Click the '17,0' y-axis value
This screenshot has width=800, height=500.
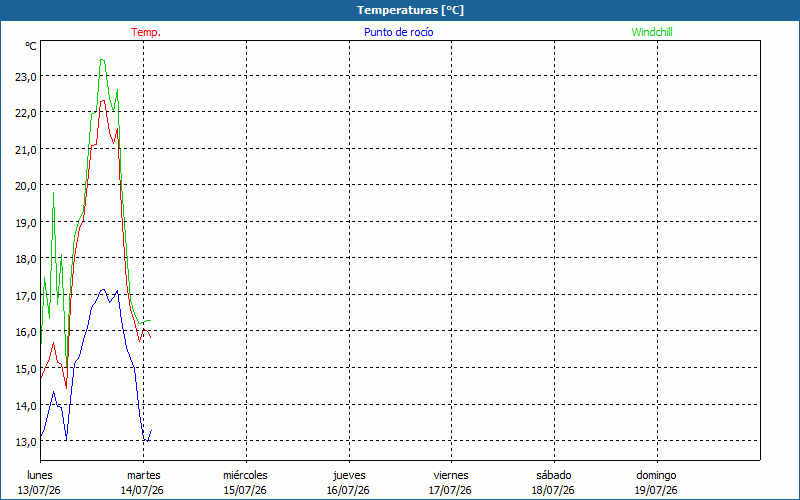click(26, 296)
